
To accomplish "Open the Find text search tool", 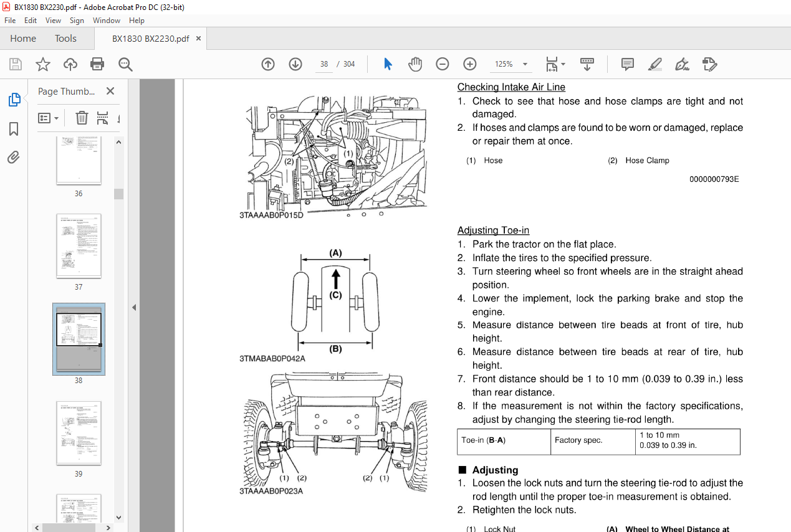I will point(125,64).
